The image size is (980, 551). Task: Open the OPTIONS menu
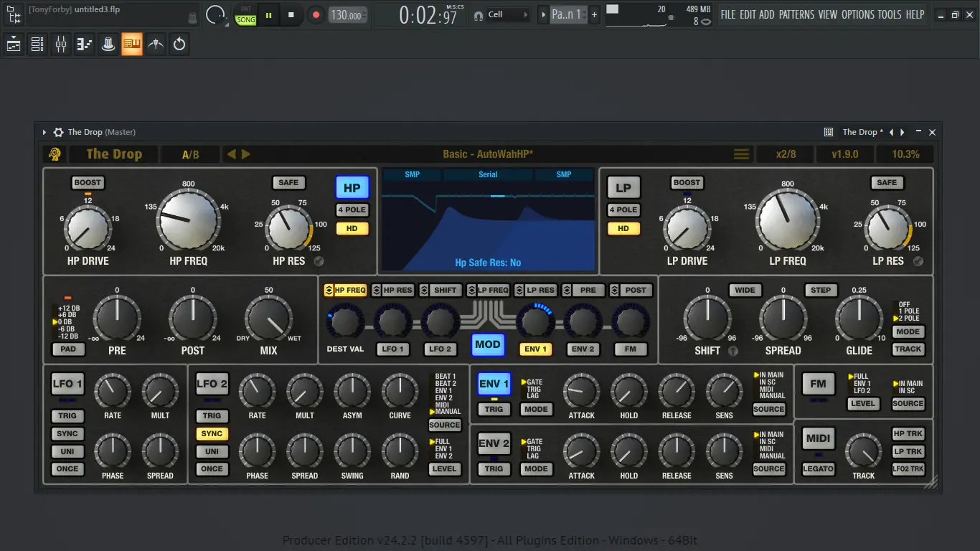[x=858, y=14]
